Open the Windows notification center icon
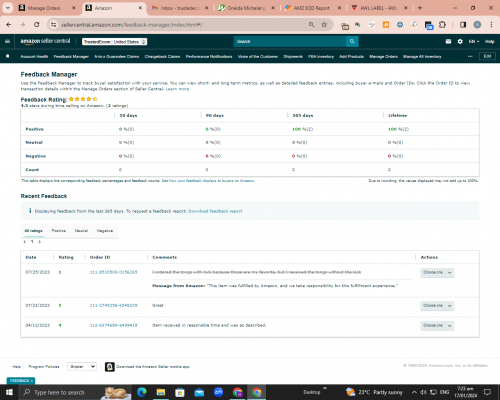The height and width of the screenshot is (400, 500). click(487, 392)
